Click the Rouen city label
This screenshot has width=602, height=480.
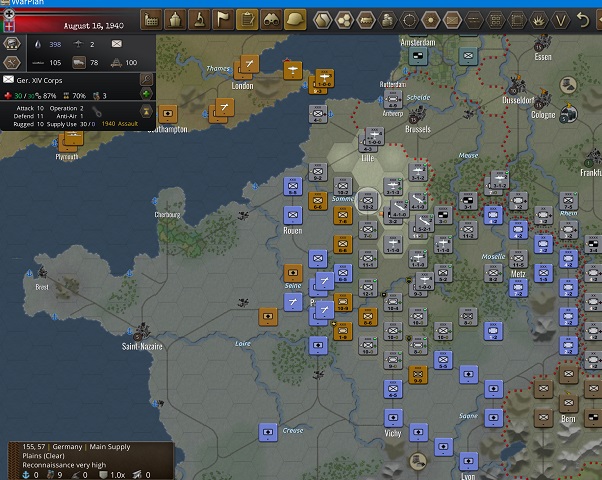293,231
